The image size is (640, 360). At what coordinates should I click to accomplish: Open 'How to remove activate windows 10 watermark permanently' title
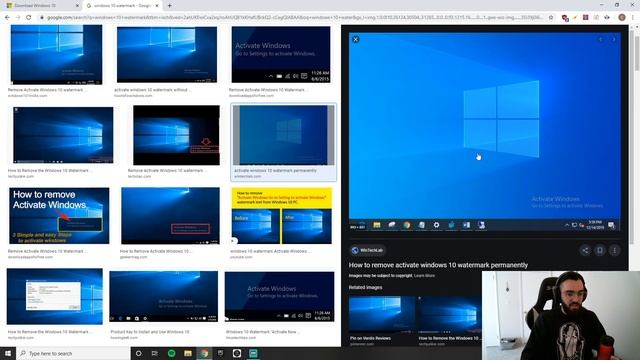[438, 265]
